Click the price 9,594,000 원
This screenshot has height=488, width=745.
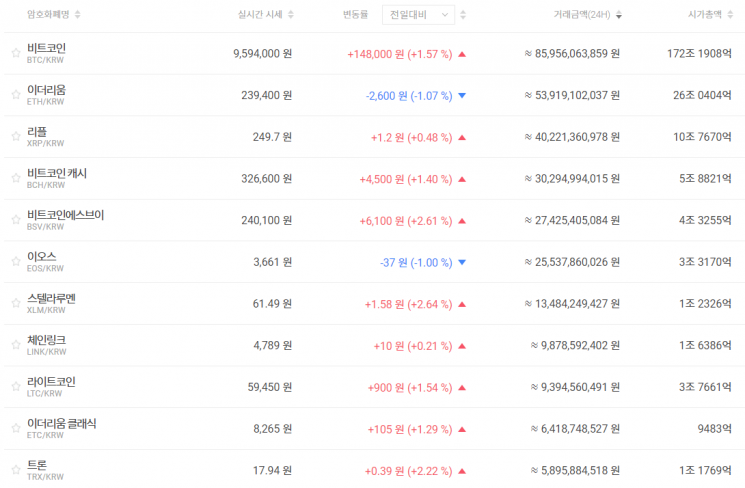coord(262,54)
